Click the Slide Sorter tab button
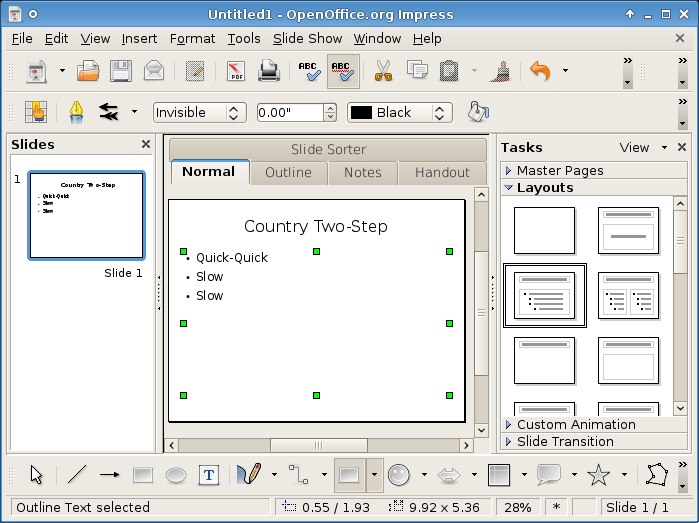This screenshot has width=699, height=523. (x=328, y=149)
